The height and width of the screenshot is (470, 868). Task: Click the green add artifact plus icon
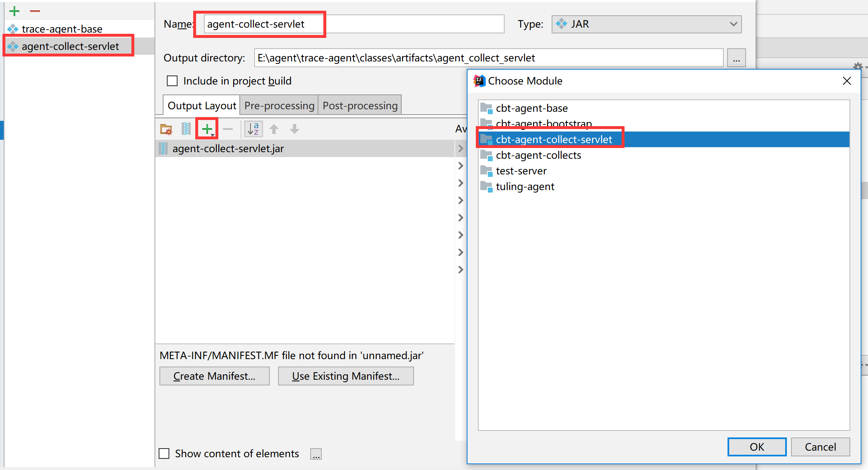pyautogui.click(x=14, y=11)
